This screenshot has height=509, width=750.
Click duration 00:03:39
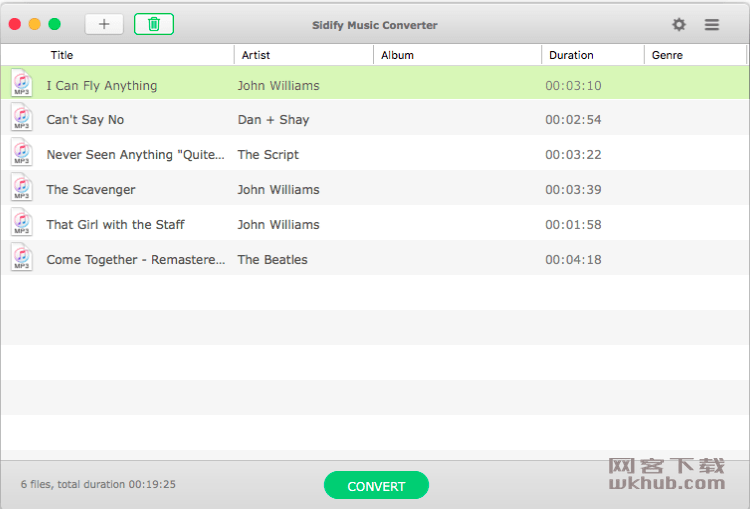pos(574,189)
